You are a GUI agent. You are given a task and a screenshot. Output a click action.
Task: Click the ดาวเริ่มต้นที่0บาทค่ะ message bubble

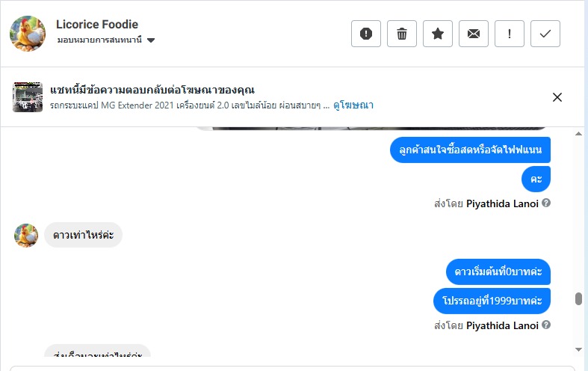click(x=498, y=271)
